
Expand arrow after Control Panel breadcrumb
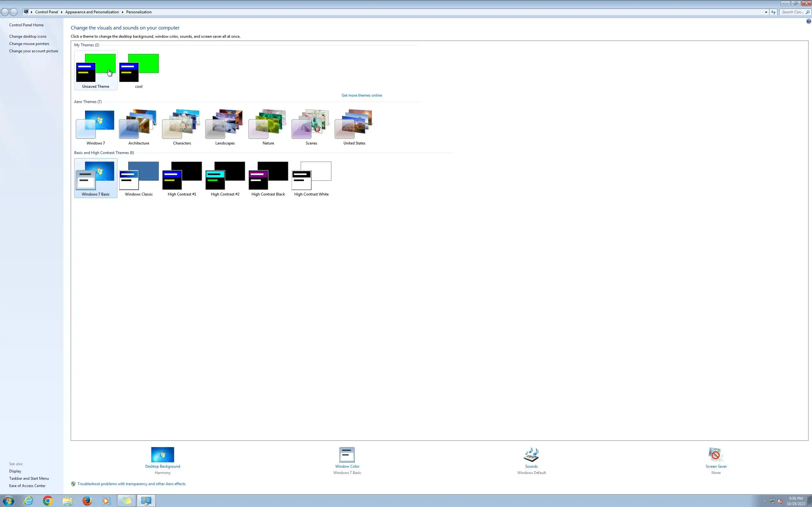click(62, 12)
